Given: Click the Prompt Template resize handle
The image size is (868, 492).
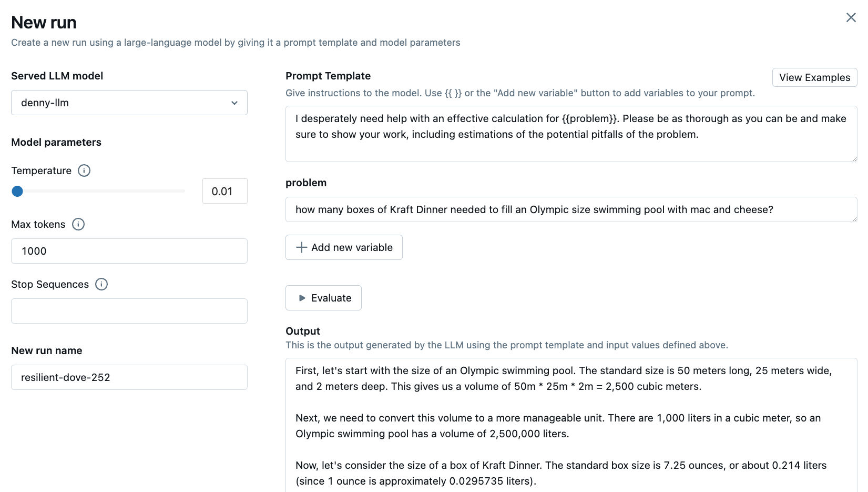Looking at the screenshot, I should pos(854,158).
